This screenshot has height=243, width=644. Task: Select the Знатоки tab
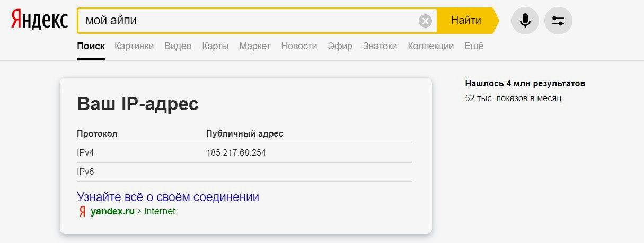(380, 46)
